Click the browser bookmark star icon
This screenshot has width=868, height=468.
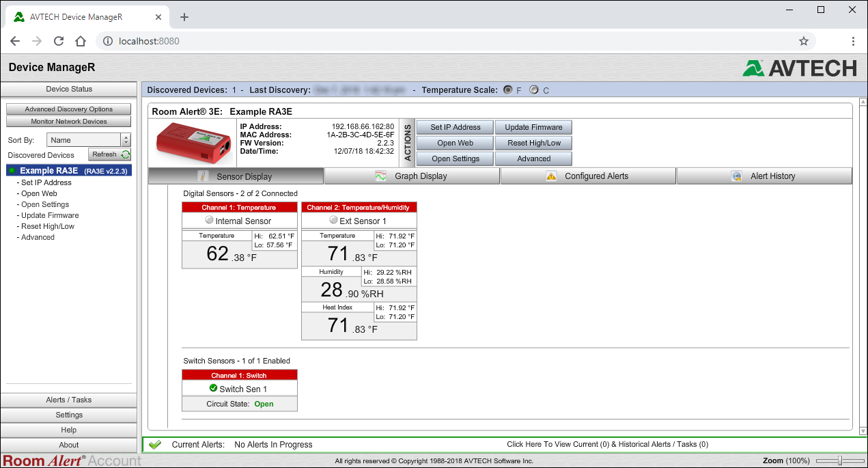804,41
